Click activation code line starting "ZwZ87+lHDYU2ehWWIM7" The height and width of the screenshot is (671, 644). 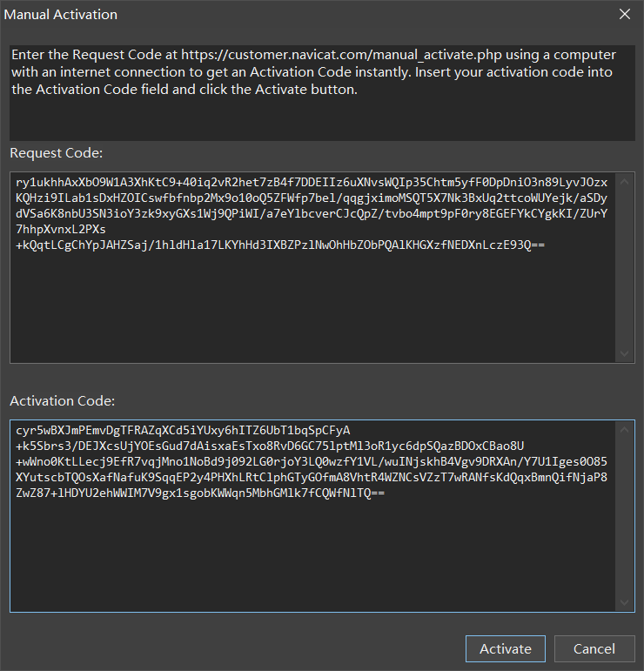[x=200, y=493]
